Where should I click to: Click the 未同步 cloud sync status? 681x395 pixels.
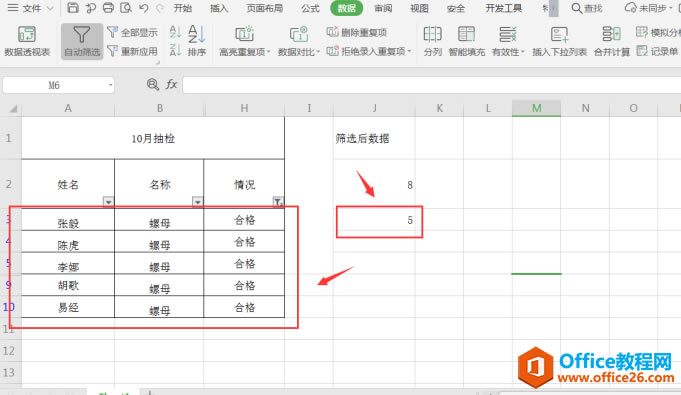(x=648, y=8)
